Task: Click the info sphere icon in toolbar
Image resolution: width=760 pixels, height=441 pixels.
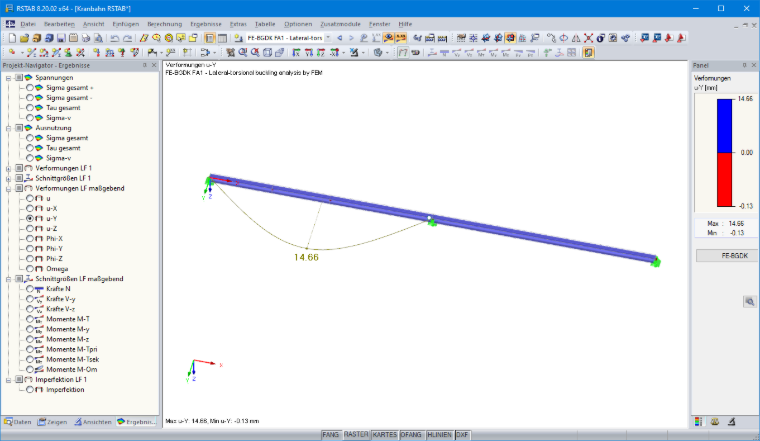Action: [x=601, y=38]
